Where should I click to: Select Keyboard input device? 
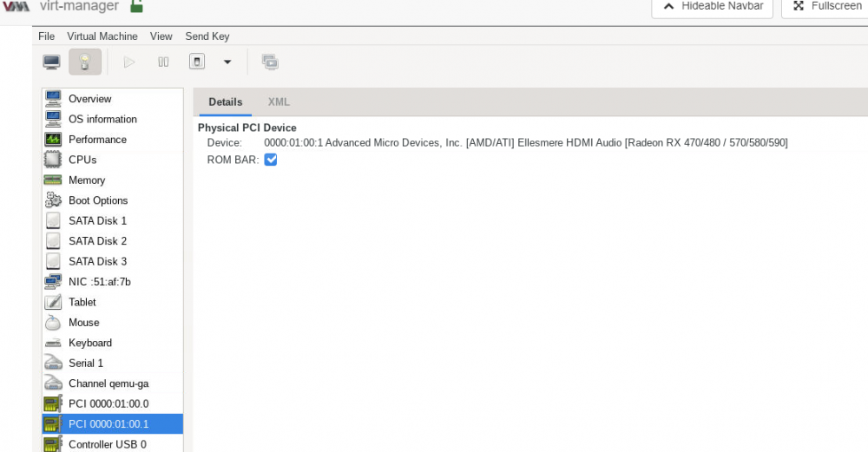coord(113,343)
